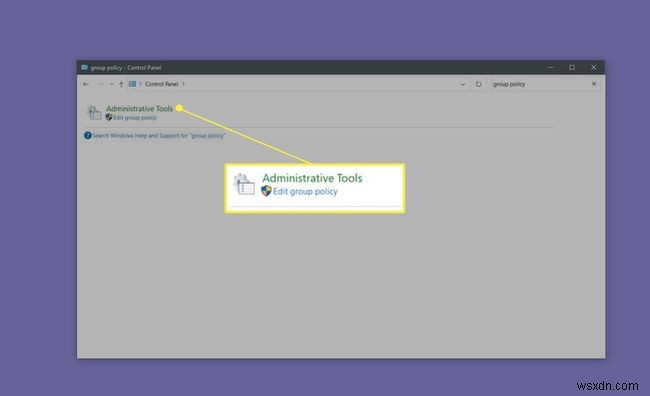Screen dimensions: 650x396
Task: Go up one level with Up arrow
Action: pyautogui.click(x=121, y=84)
